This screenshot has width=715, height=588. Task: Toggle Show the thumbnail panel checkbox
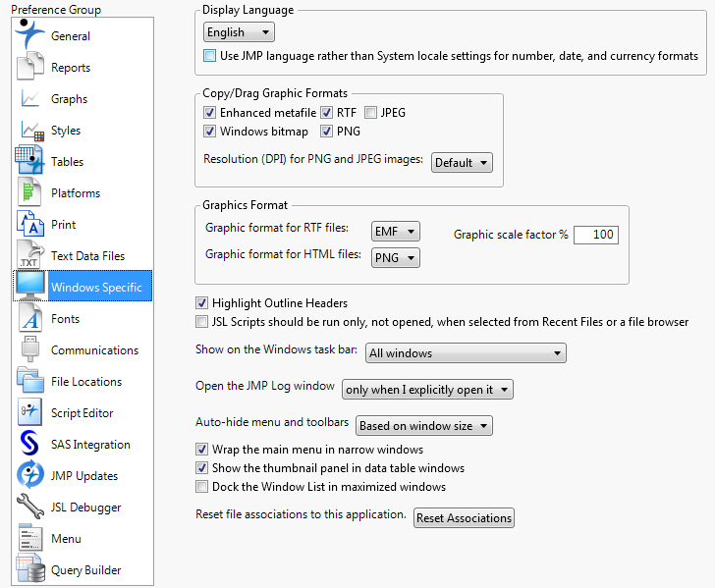[201, 468]
